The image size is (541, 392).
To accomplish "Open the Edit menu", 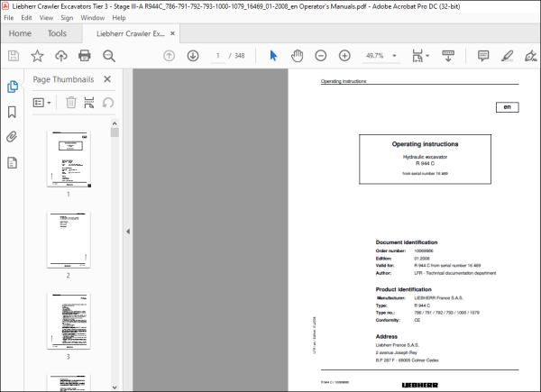I will [26, 18].
